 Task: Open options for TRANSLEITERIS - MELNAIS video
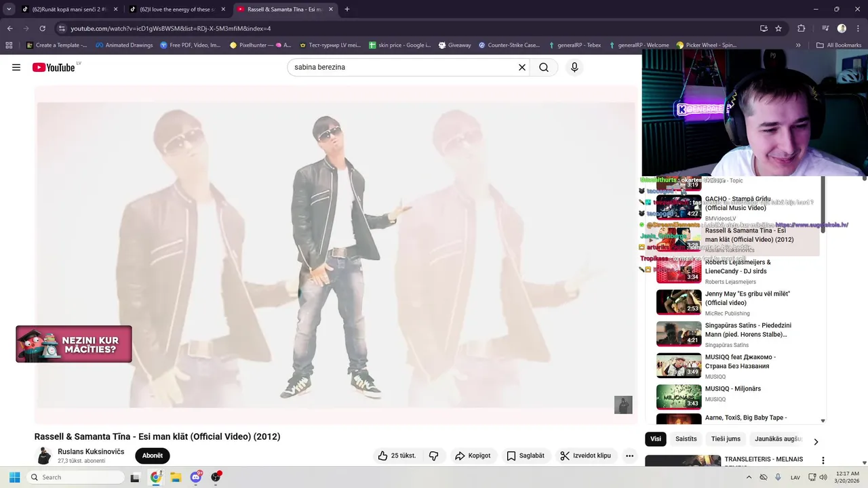point(823,461)
